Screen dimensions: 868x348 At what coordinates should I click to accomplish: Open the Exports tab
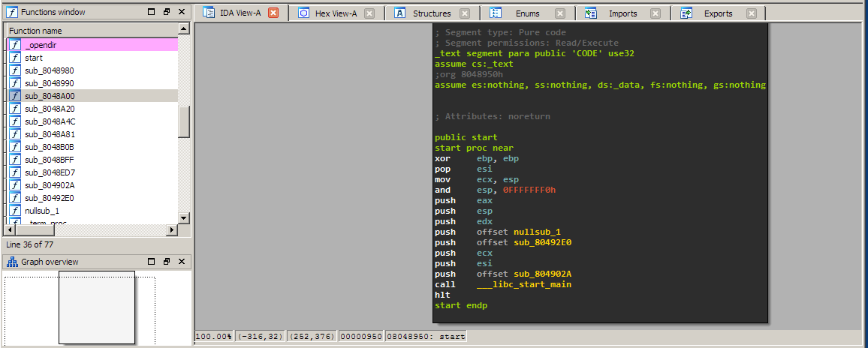click(718, 13)
